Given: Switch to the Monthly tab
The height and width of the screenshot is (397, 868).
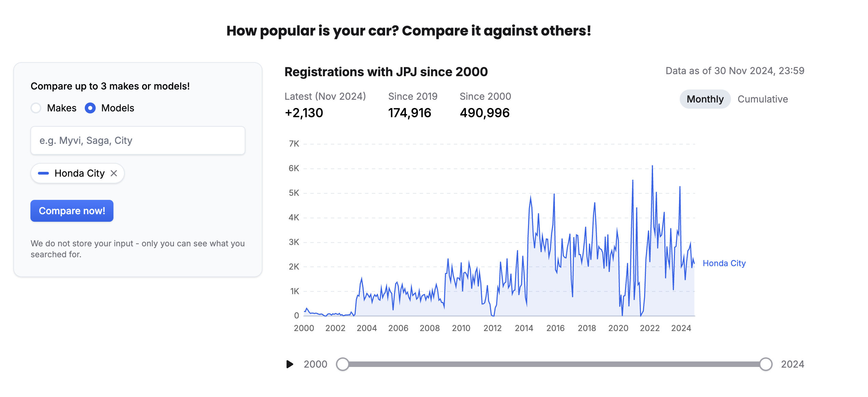Looking at the screenshot, I should click(x=705, y=99).
